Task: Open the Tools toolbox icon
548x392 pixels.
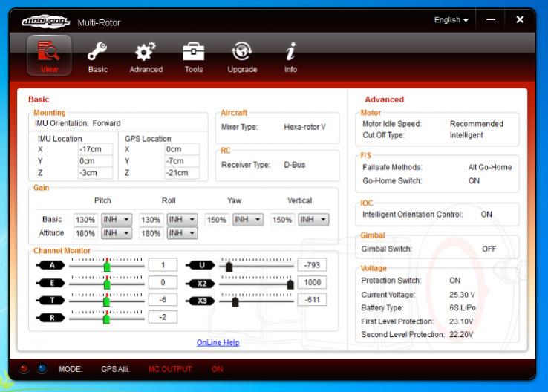Action: pos(194,51)
